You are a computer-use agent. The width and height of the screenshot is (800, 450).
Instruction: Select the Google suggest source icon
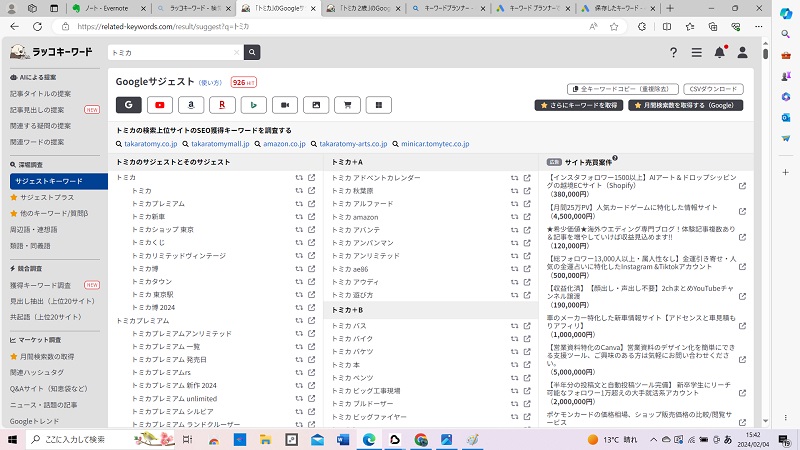[129, 105]
